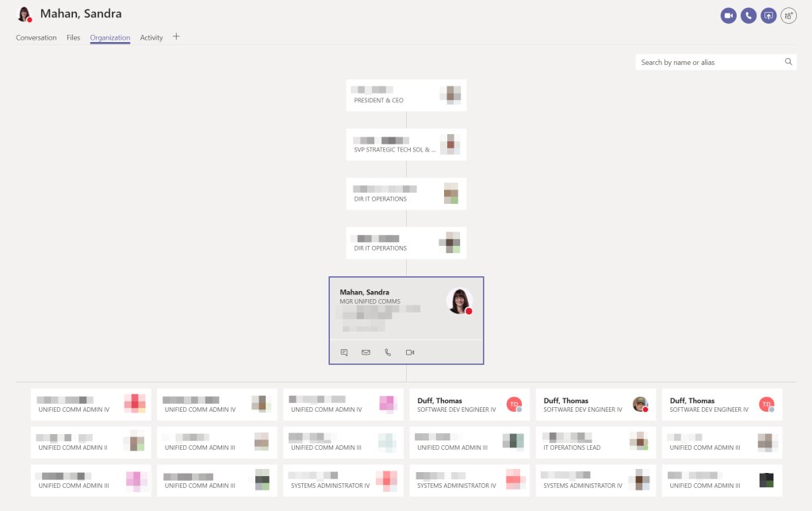The height and width of the screenshot is (511, 812).
Task: Start video with Sandra via her card's camera icon
Action: coord(410,352)
